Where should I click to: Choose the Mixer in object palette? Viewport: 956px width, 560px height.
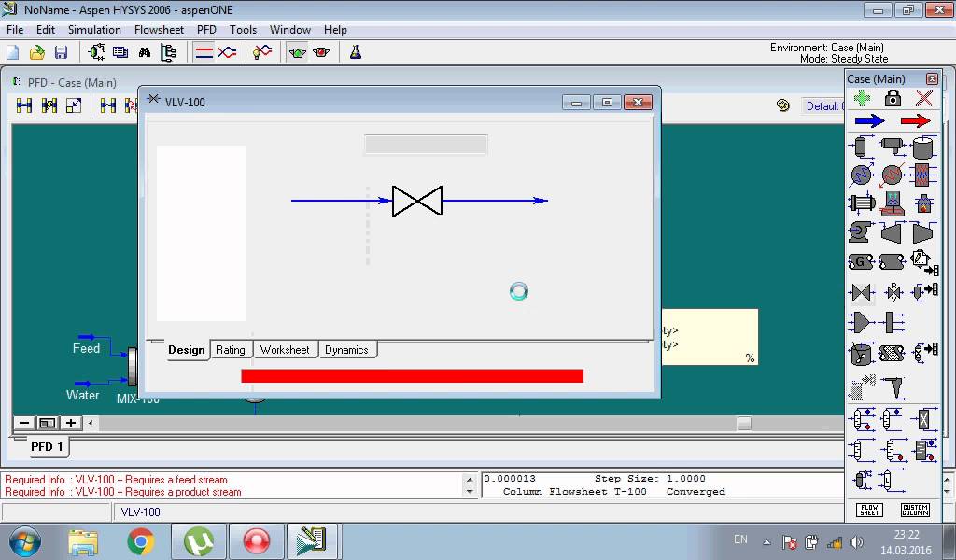coord(861,322)
